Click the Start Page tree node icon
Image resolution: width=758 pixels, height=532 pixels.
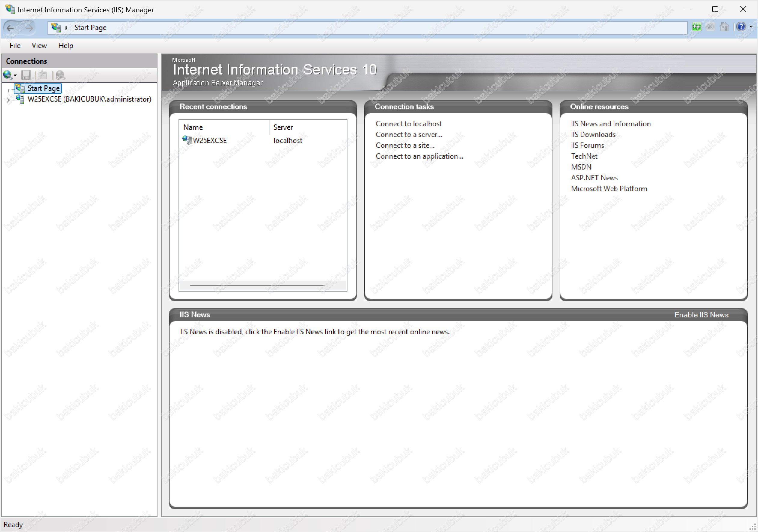(20, 88)
